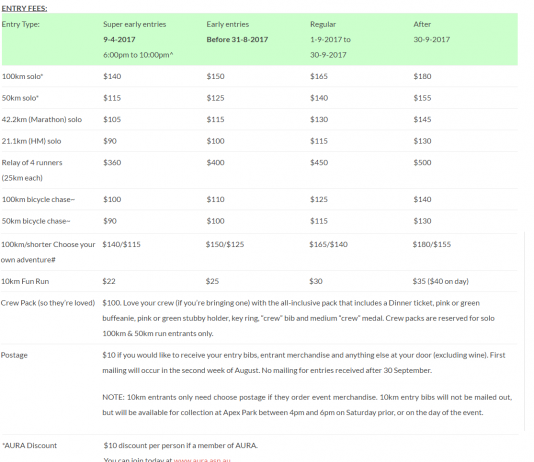The image size is (534, 462).
Task: Click the 10km Fun Run row label
Action: click(x=25, y=281)
